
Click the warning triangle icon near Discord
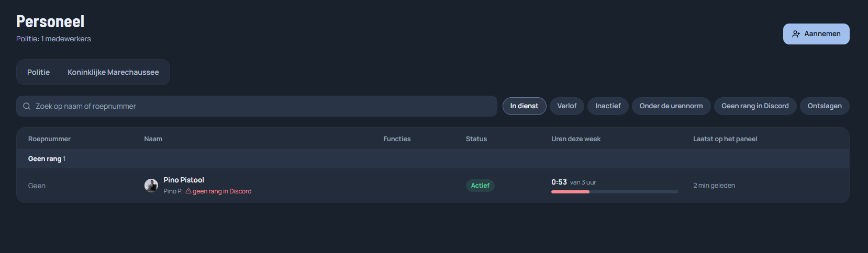188,191
